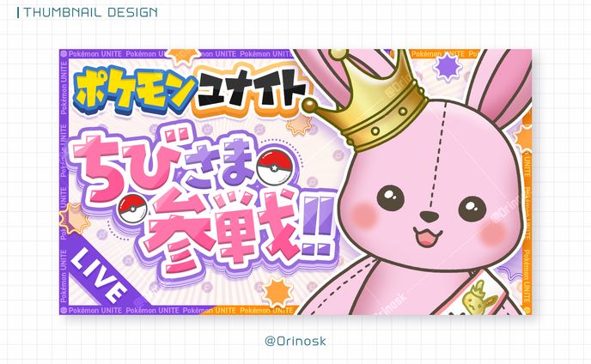Click the orange starburst on the left border
591x364 pixels.
[x=73, y=219]
